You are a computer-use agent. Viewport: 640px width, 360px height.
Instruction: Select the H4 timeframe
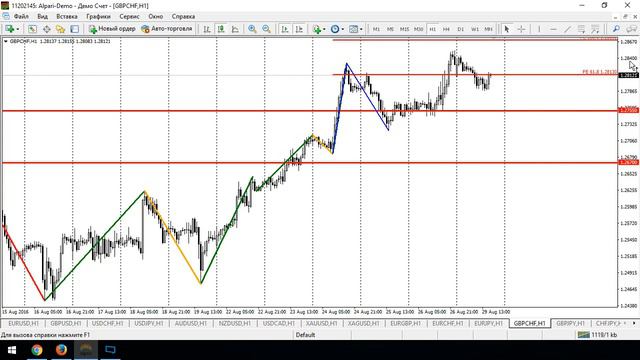point(446,29)
